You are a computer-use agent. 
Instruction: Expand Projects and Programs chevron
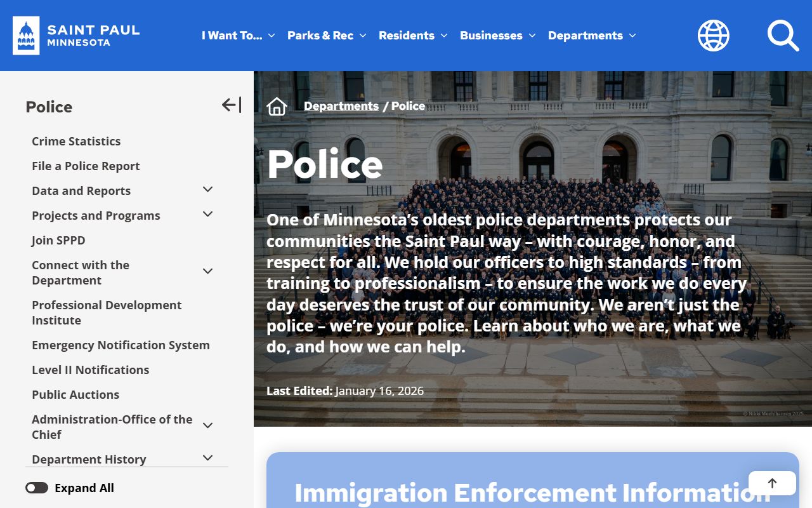pyautogui.click(x=207, y=215)
